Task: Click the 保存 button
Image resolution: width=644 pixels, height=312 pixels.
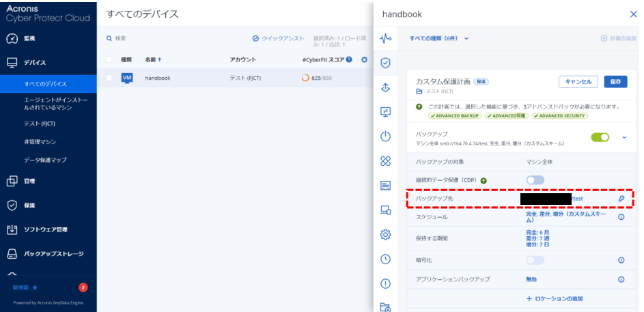Action: pyautogui.click(x=615, y=81)
